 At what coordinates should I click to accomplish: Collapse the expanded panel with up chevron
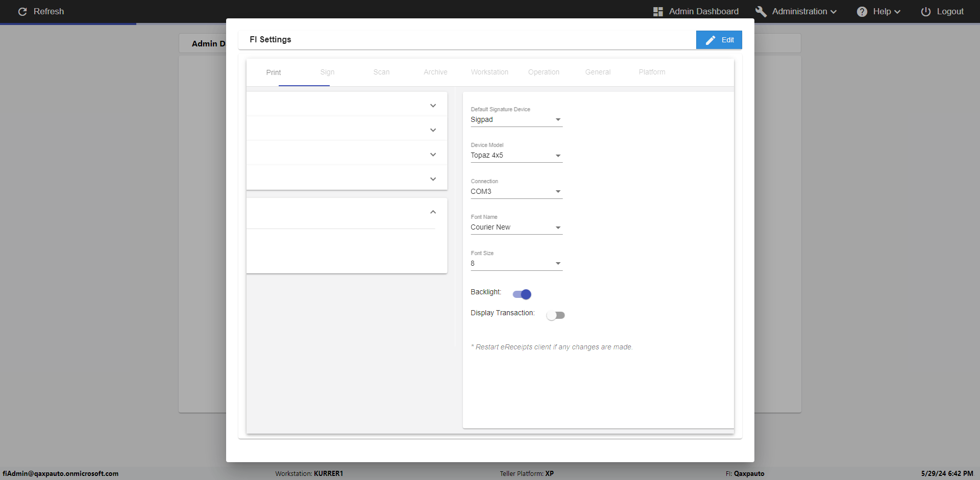tap(433, 212)
